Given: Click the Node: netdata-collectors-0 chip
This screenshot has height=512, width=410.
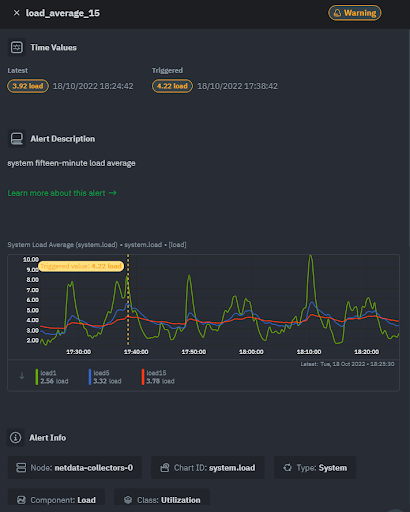Looking at the screenshot, I should (x=75, y=468).
